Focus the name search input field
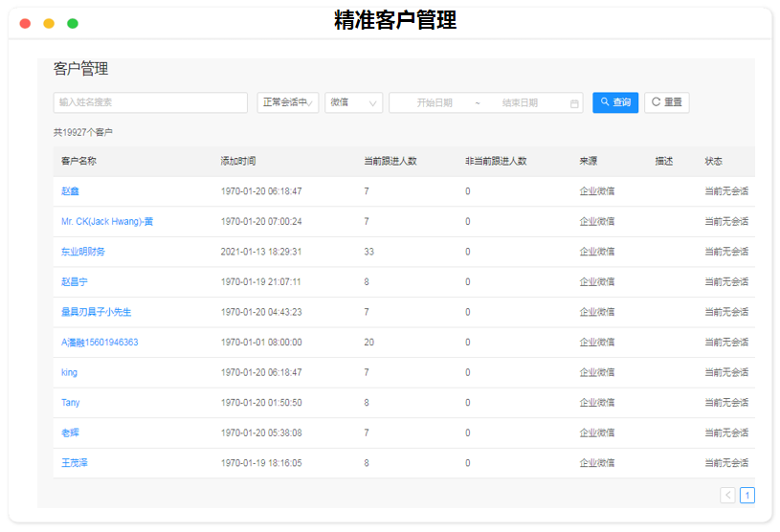This screenshot has width=780, height=532. (x=150, y=102)
